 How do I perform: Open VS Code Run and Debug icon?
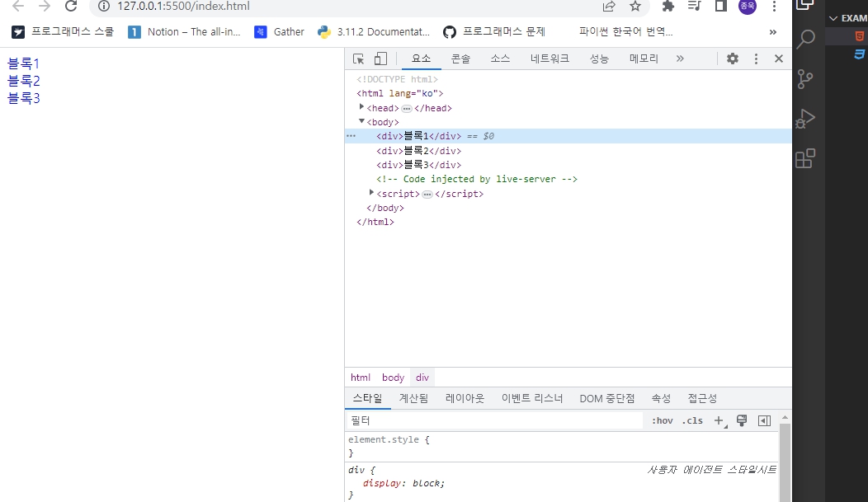(805, 119)
